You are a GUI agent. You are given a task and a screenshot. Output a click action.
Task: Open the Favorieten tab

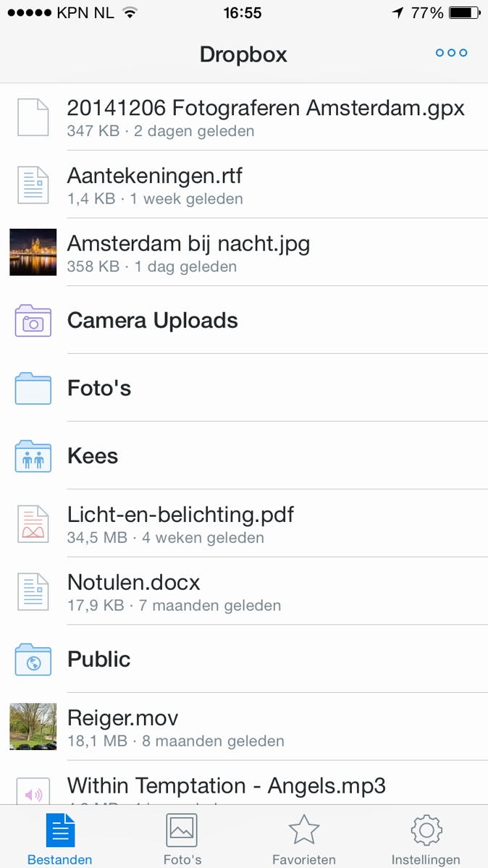pyautogui.click(x=304, y=838)
